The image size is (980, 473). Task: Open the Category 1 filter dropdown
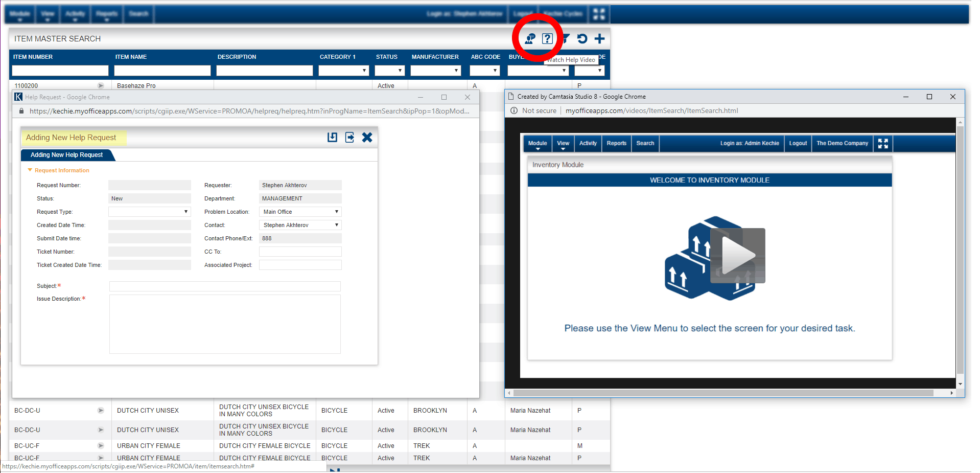[x=343, y=71]
